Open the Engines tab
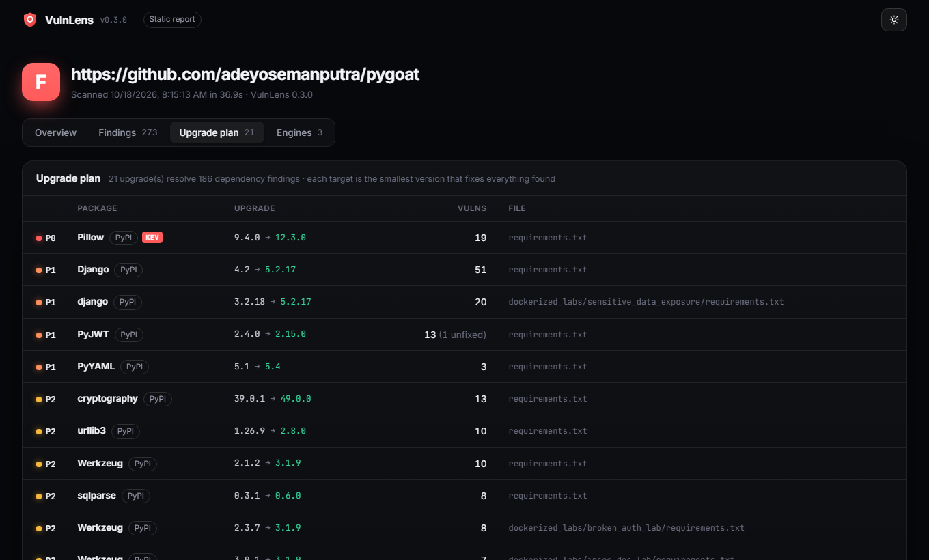This screenshot has height=560, width=929. pos(299,132)
